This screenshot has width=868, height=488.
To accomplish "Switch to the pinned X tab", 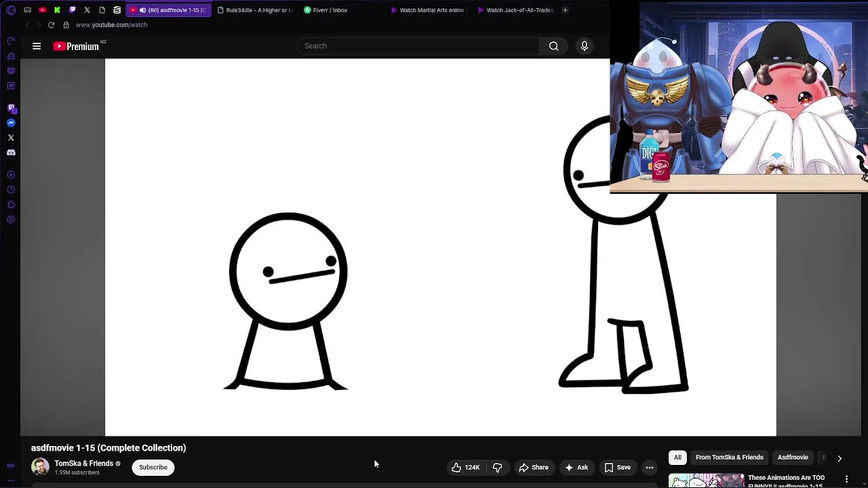I will (87, 10).
